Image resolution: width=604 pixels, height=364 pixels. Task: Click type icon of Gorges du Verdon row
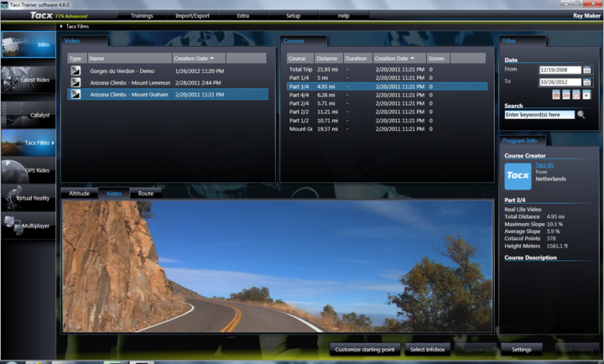(x=75, y=70)
